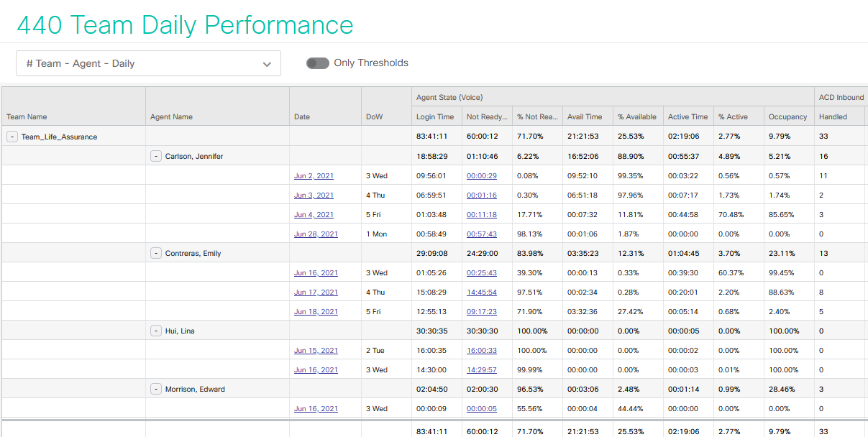
Task: Open the Jun 2, 2021 date link
Action: click(x=314, y=175)
